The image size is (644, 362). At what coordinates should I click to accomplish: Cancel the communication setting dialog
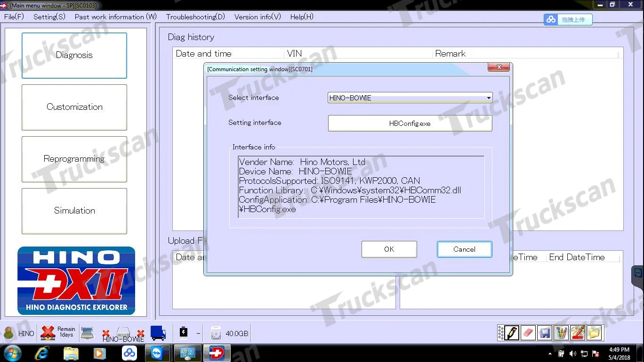click(465, 249)
